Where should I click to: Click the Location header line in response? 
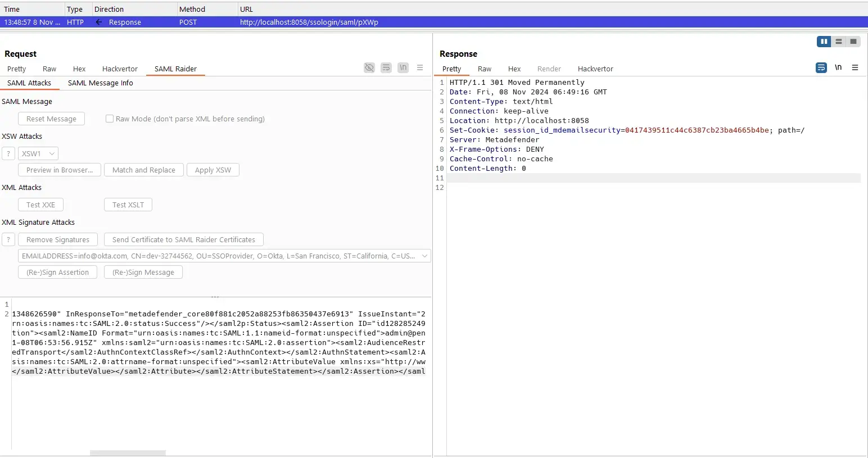click(x=519, y=120)
